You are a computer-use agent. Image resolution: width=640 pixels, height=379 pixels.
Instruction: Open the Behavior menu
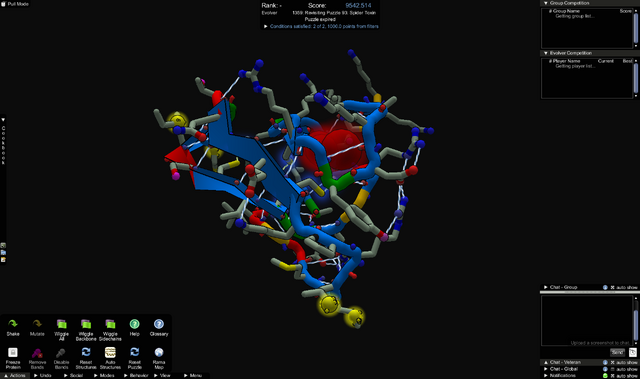pyautogui.click(x=136, y=375)
